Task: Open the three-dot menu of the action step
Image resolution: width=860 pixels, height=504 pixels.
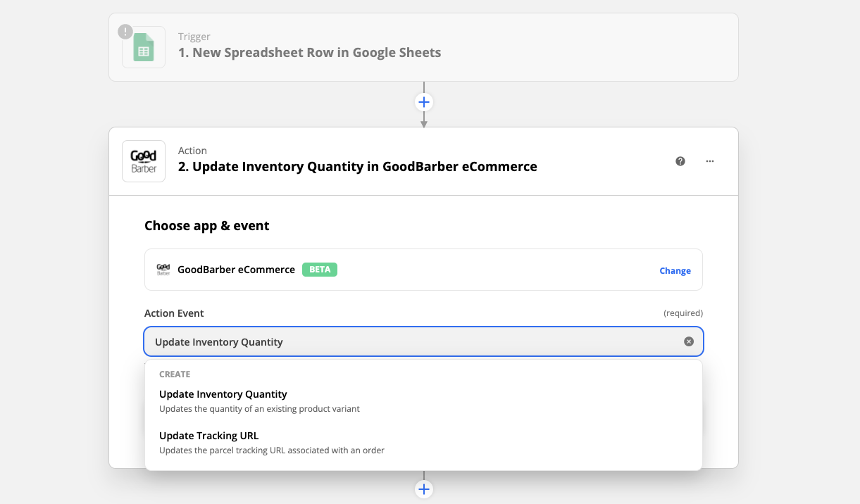Action: (710, 161)
